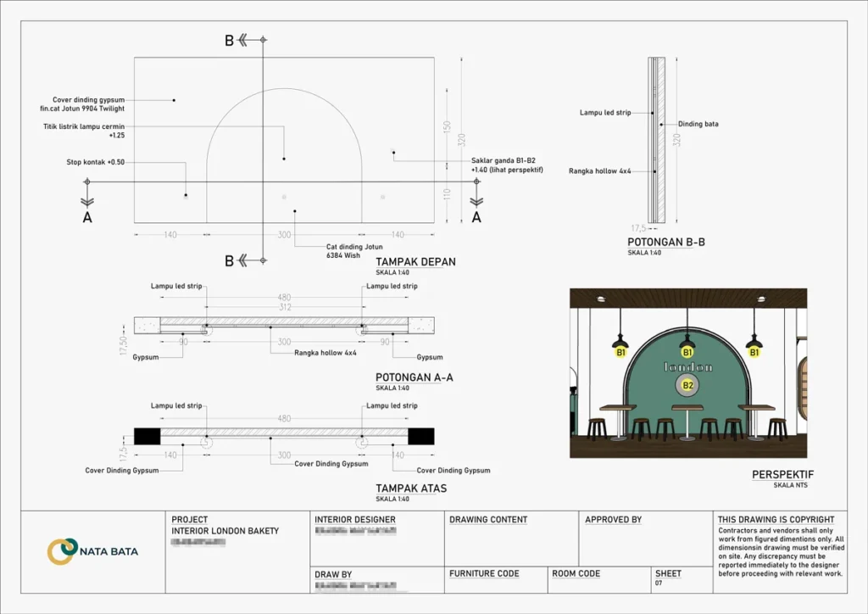Viewport: 868px width, 614px height.
Task: Click the Nata Bata circular logo icon
Action: [x=62, y=550]
